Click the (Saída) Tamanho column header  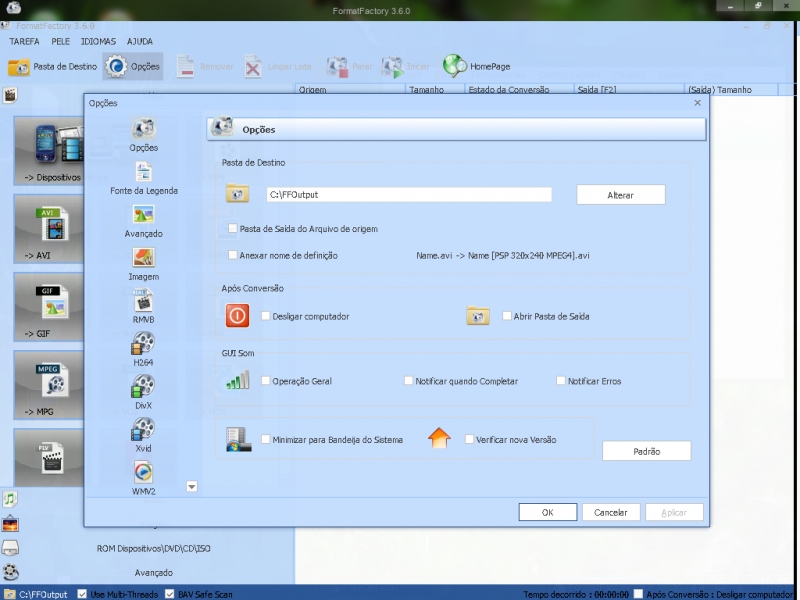pyautogui.click(x=731, y=90)
